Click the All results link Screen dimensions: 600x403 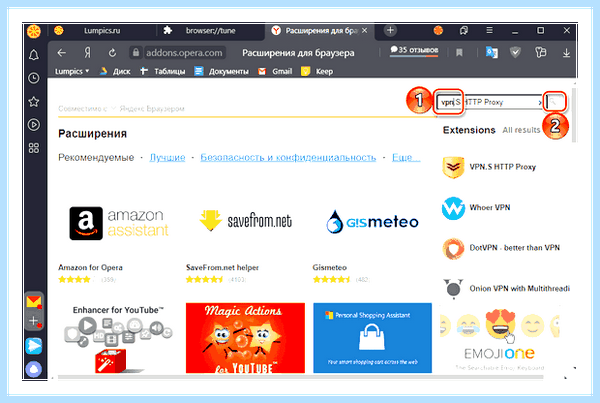pyautogui.click(x=521, y=130)
